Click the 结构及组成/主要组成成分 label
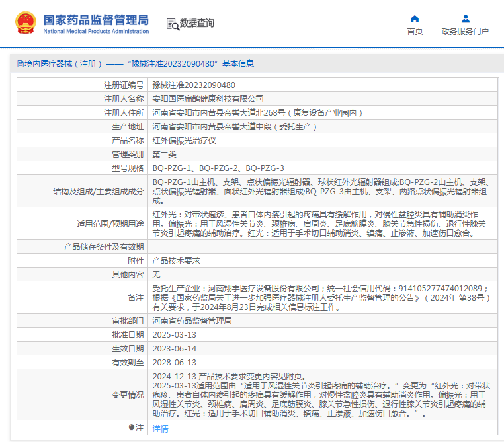Screen dimensions: 504x442 coord(99,192)
